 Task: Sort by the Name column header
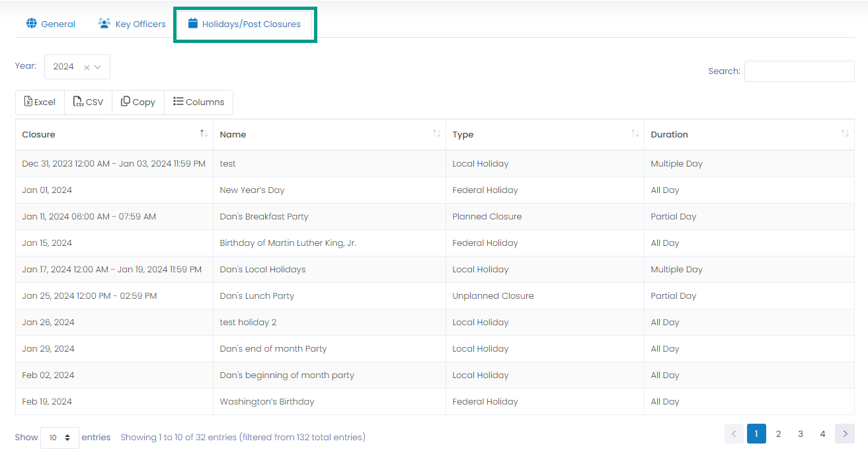point(330,134)
